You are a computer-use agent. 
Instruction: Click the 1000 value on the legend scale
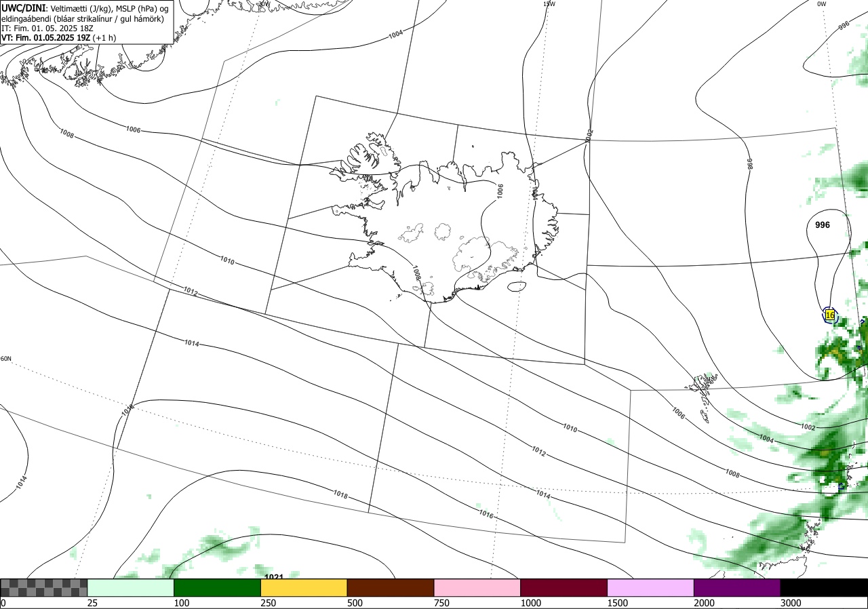click(x=531, y=603)
